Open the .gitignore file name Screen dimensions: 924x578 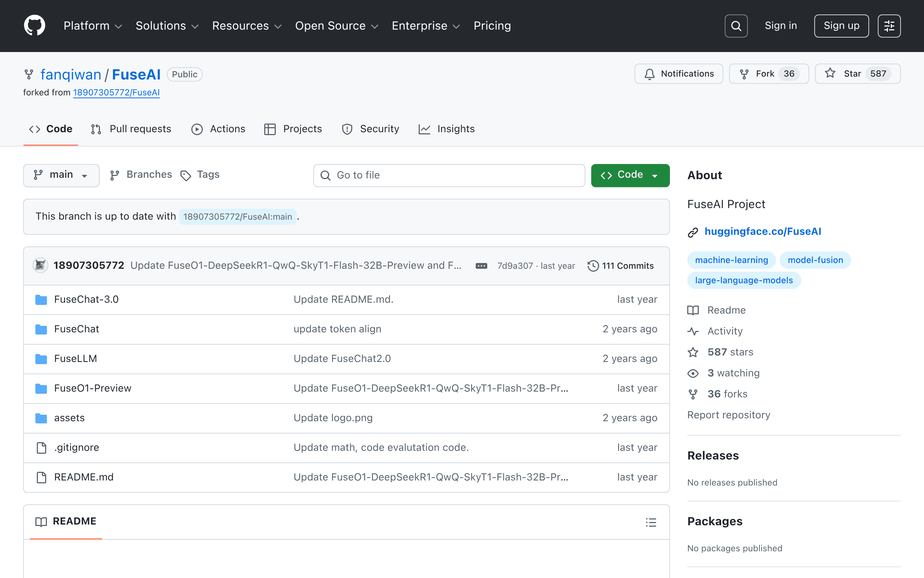(77, 448)
